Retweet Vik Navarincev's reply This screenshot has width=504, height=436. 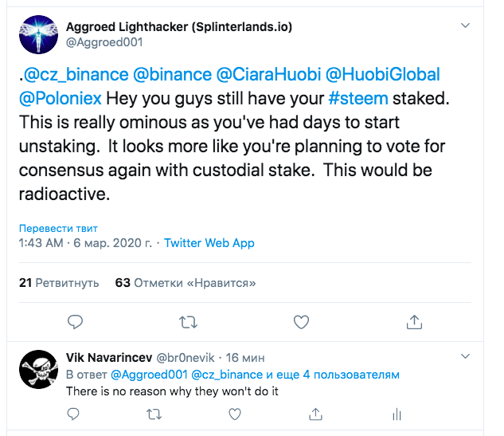[x=154, y=414]
